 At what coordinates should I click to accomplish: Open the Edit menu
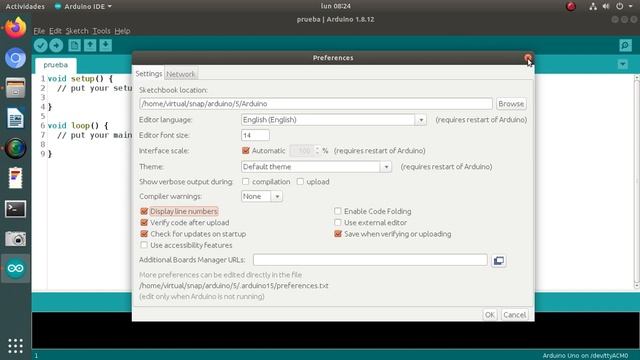55,31
